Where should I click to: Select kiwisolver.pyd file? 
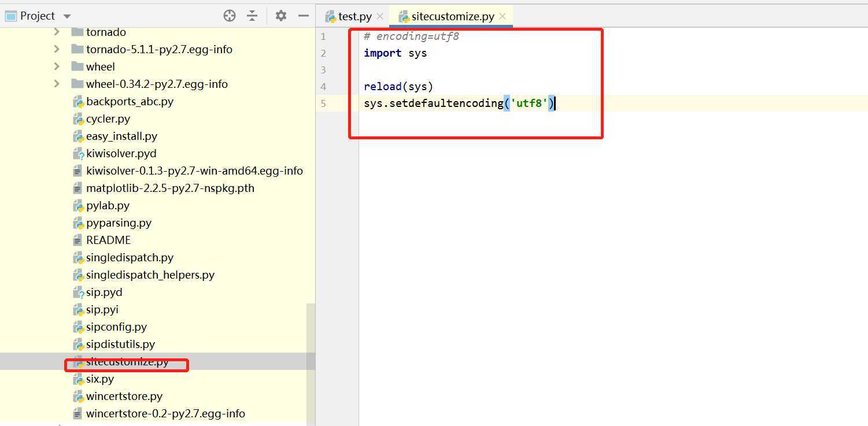[121, 153]
